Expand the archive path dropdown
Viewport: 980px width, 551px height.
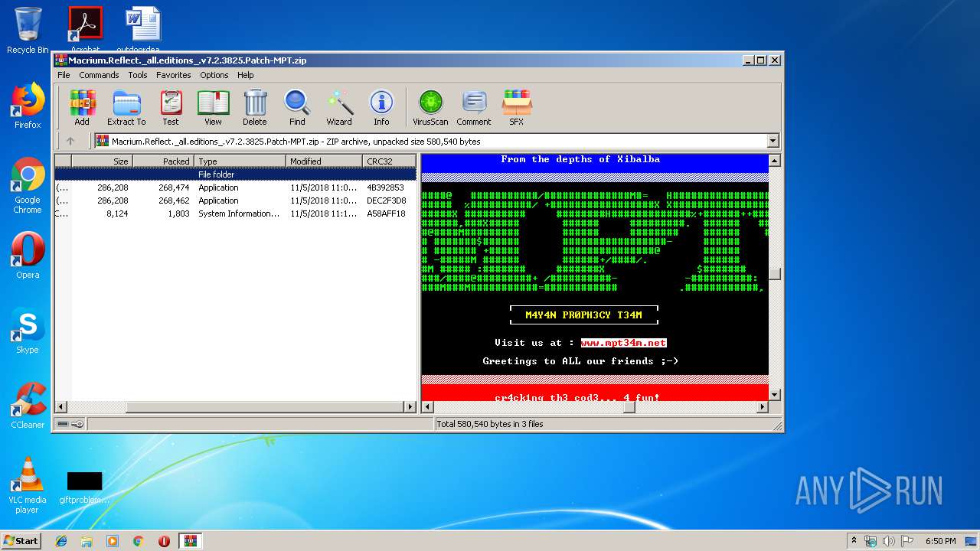pos(773,141)
